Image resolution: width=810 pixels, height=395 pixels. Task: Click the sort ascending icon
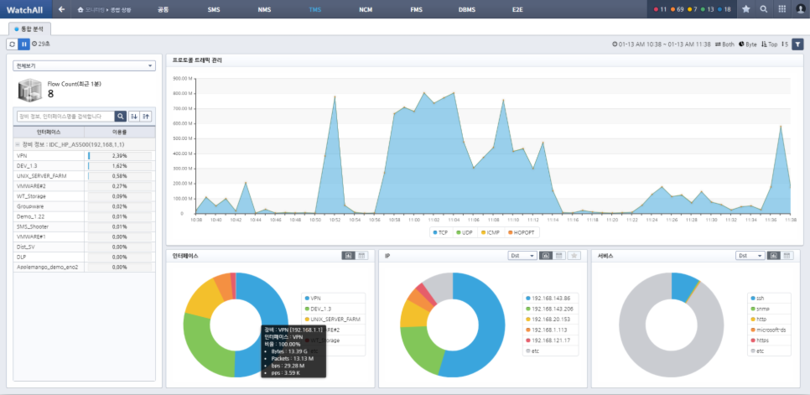point(146,116)
